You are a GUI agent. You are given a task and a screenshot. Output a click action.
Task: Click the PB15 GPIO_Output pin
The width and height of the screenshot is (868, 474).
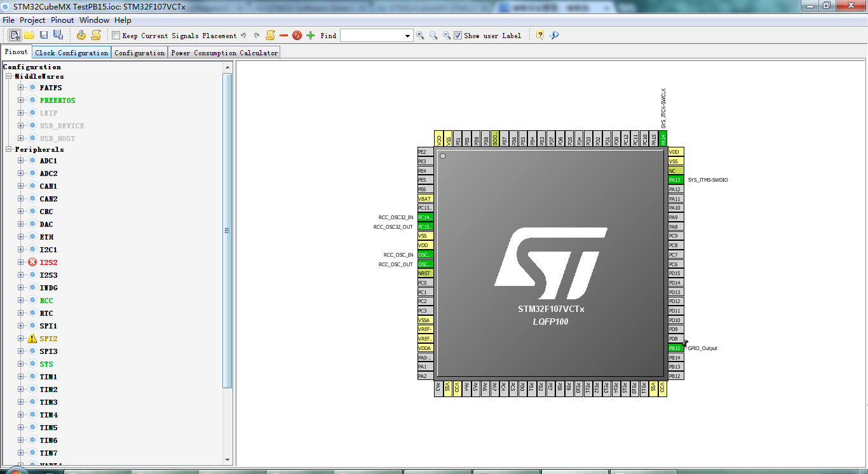[x=675, y=348]
